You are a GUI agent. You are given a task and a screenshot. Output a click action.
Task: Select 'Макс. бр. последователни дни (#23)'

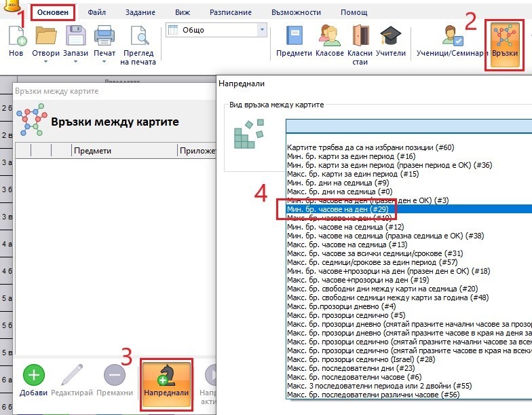351,368
